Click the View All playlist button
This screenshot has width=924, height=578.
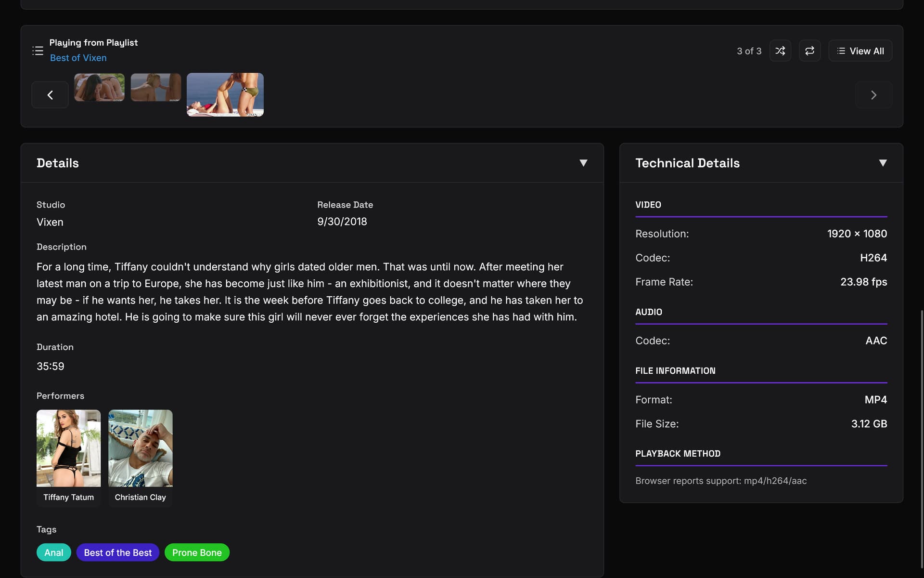coord(860,51)
